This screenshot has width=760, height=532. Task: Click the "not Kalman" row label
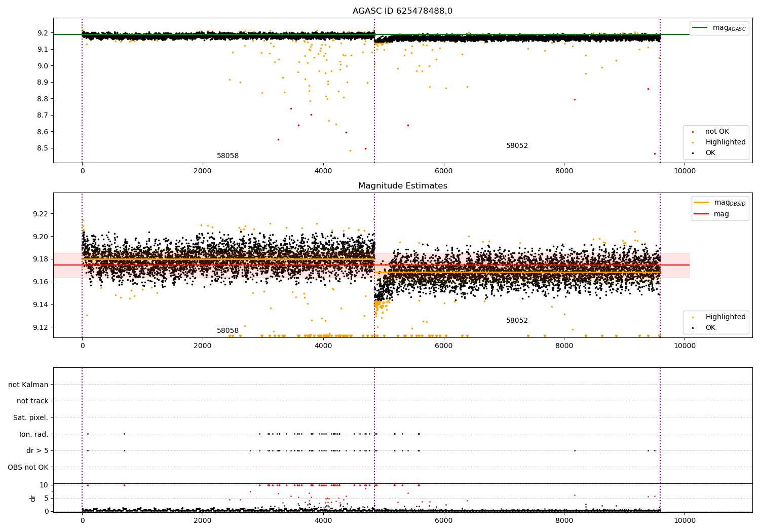point(28,385)
